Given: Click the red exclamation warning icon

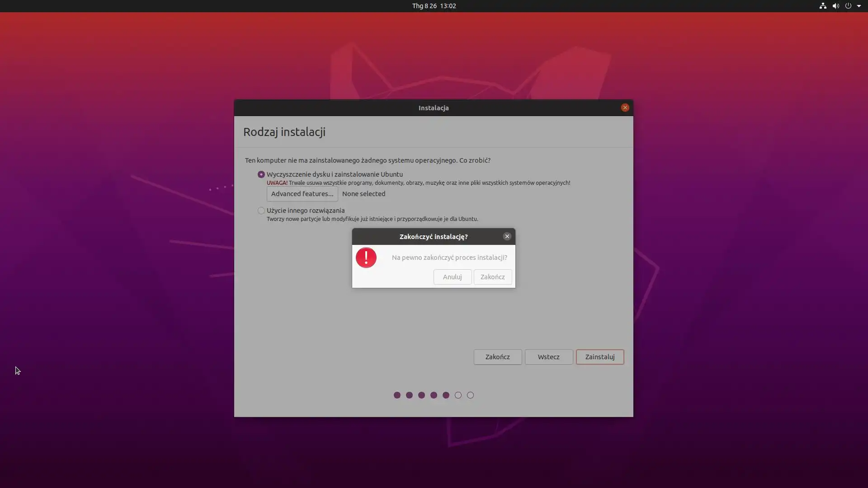Looking at the screenshot, I should tap(366, 258).
